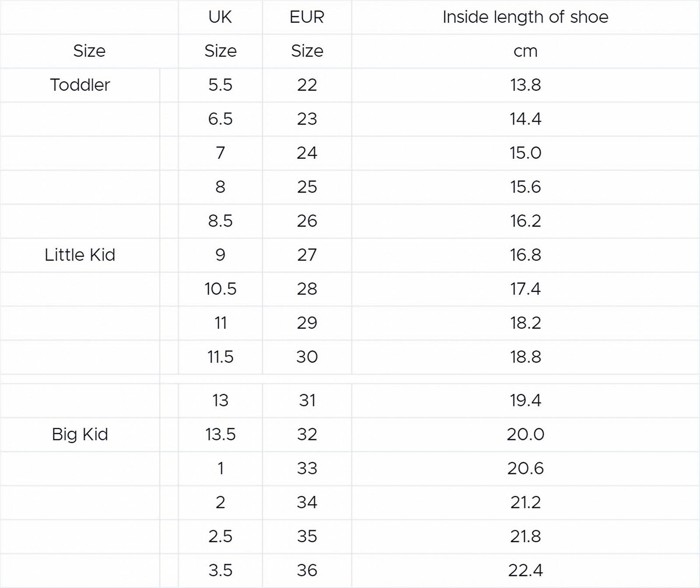700x588 pixels.
Task: Click the EUR column header
Action: pyautogui.click(x=307, y=17)
